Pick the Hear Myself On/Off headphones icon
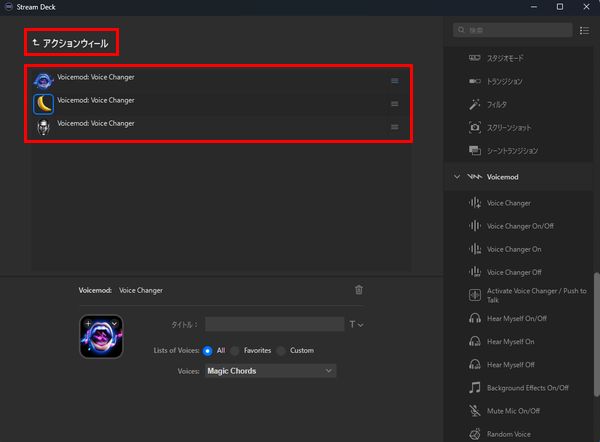The height and width of the screenshot is (442, 600). click(x=474, y=318)
